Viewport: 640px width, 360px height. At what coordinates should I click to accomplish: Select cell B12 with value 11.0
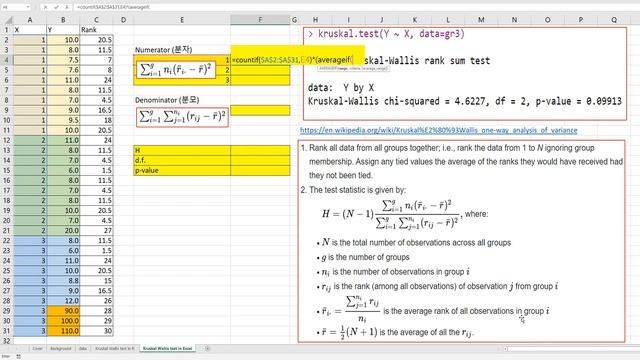tap(63, 140)
